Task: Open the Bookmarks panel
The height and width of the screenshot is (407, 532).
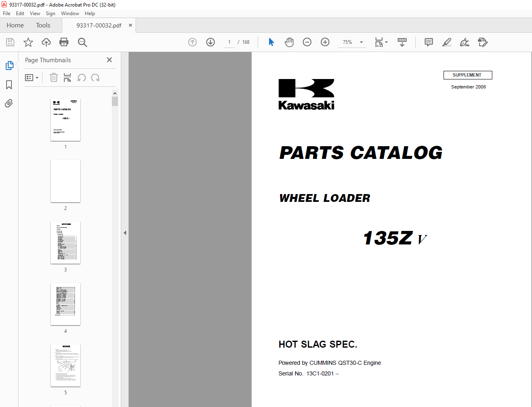Action: tap(9, 85)
